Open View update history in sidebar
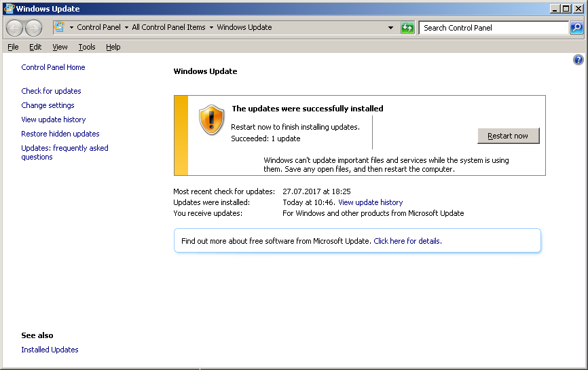 tap(53, 119)
